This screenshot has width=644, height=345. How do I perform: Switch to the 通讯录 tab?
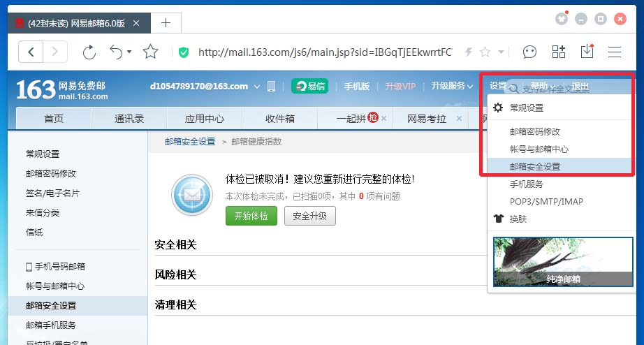tap(129, 118)
